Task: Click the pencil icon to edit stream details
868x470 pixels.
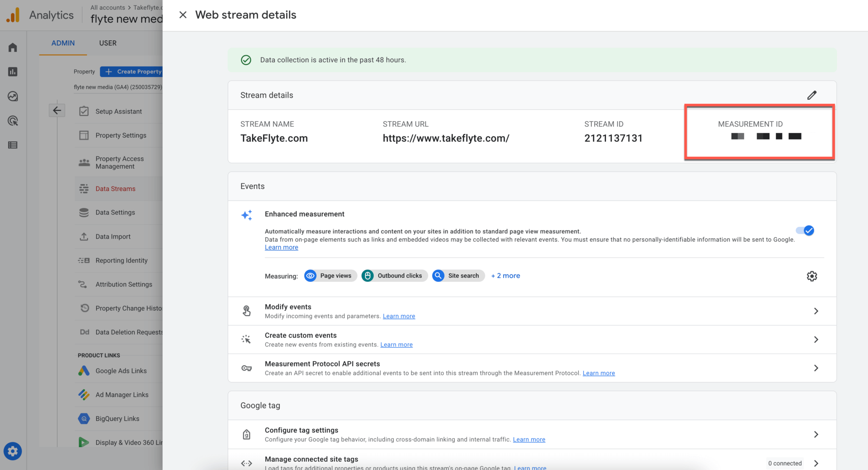Action: tap(812, 95)
